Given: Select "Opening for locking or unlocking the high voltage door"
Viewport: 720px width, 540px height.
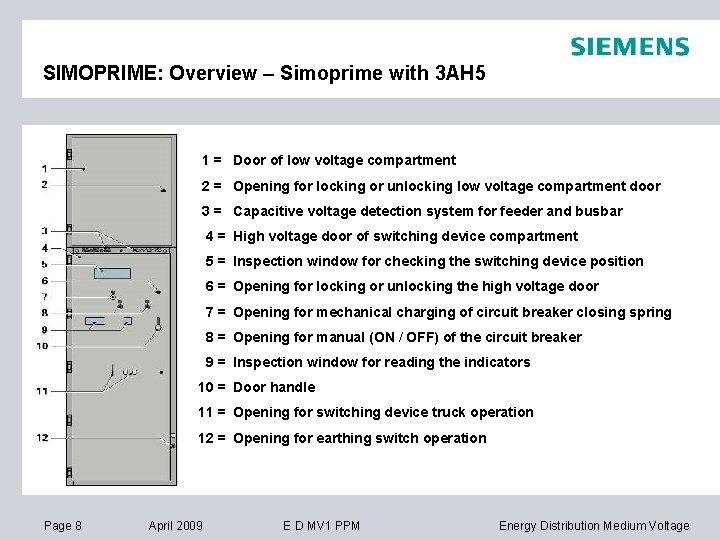Looking at the screenshot, I should point(416,287).
